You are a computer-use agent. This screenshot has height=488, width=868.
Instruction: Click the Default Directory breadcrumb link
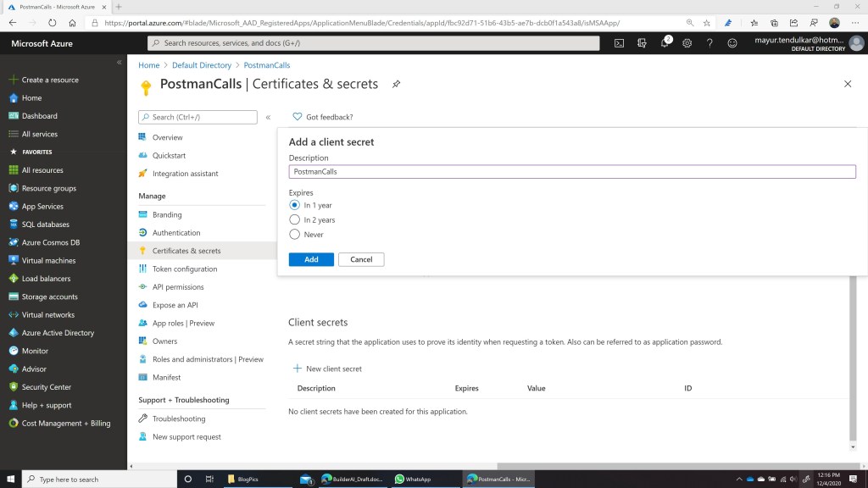(x=201, y=65)
